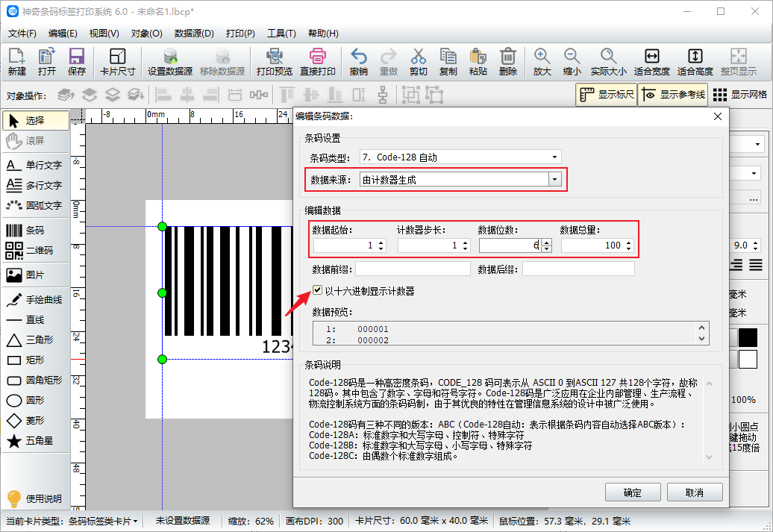Open the 文件(F) menu
This screenshot has height=532, width=773.
tap(22, 34)
